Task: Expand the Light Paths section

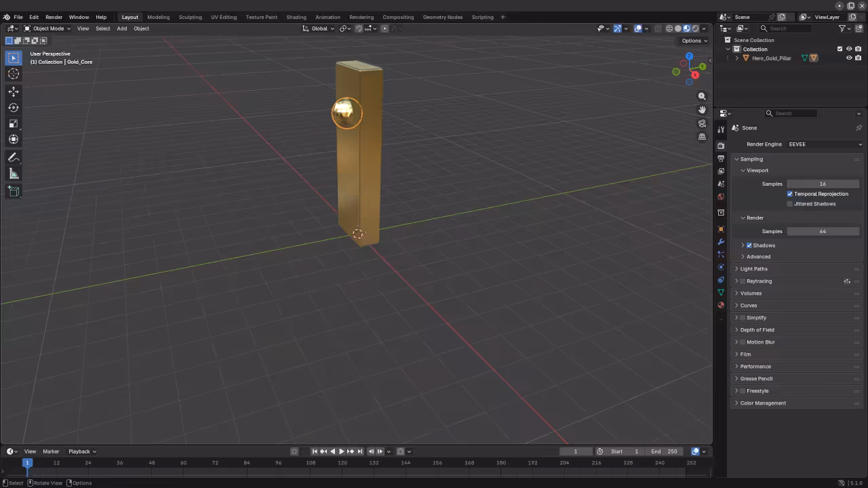Action: pyautogui.click(x=753, y=268)
